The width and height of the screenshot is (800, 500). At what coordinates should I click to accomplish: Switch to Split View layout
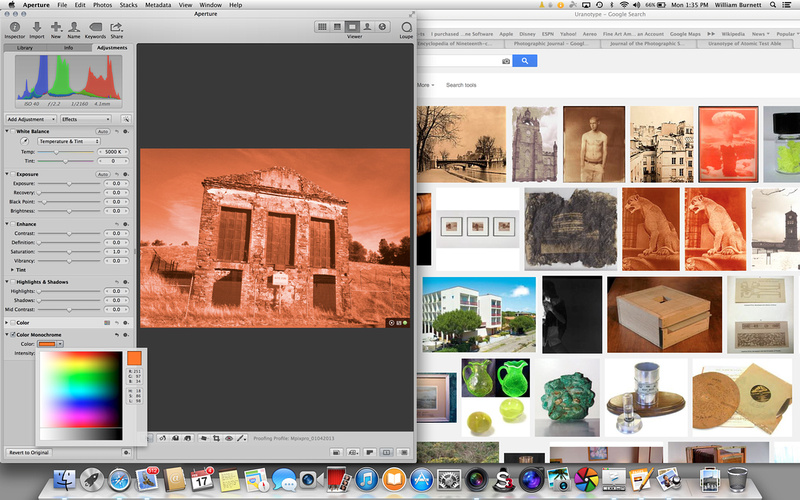click(x=337, y=27)
